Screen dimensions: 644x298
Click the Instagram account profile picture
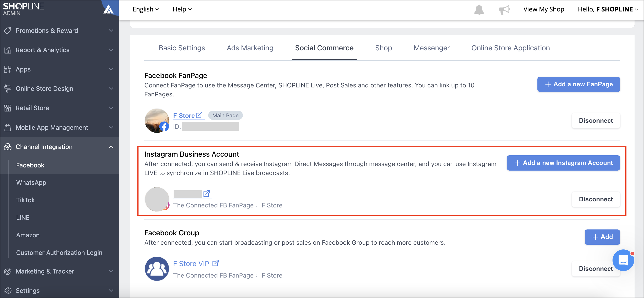(157, 199)
